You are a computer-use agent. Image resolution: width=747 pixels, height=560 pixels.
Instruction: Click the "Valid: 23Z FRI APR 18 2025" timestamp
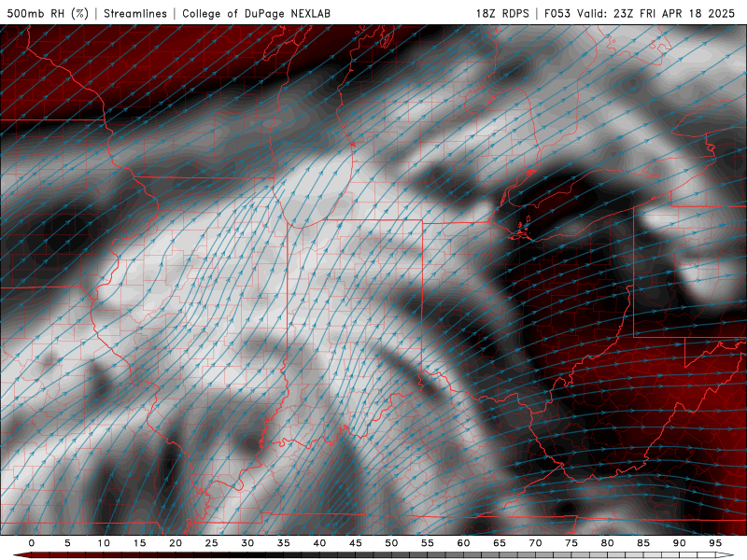click(656, 13)
